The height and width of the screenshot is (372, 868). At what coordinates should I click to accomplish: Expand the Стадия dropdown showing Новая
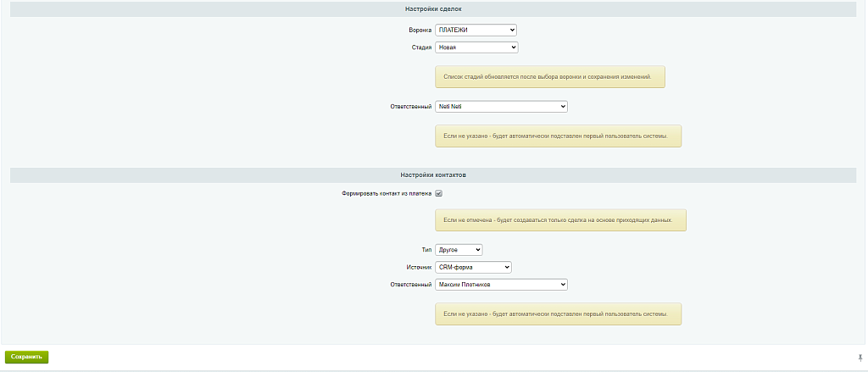click(476, 47)
